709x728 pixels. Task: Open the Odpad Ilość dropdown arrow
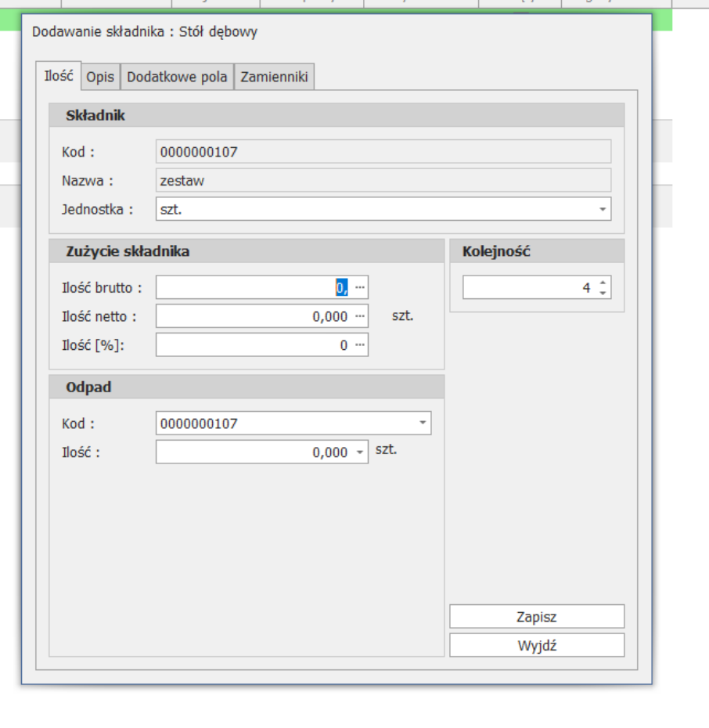pyautogui.click(x=359, y=452)
